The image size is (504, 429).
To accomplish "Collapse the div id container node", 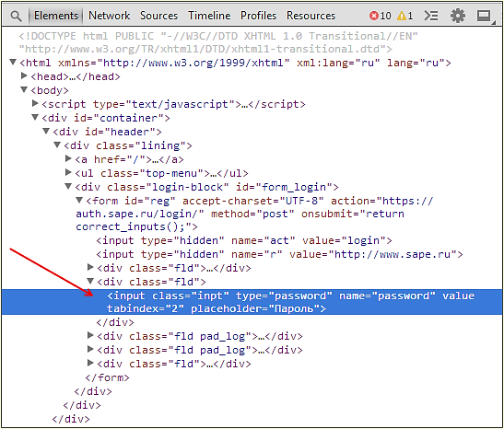I will (x=35, y=117).
